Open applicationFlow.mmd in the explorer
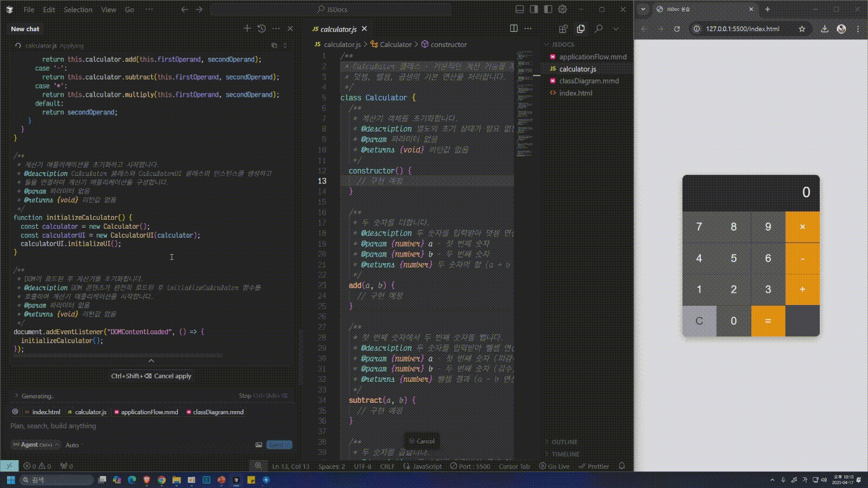The height and width of the screenshot is (488, 868). tap(592, 57)
